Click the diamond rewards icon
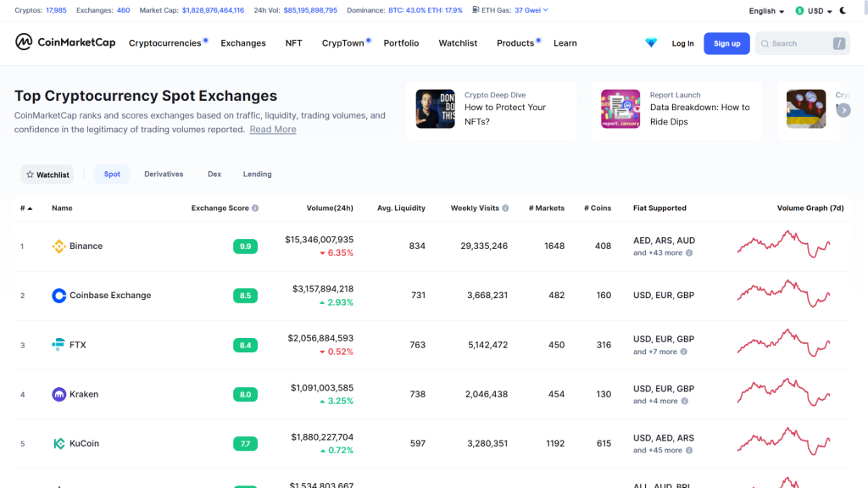 [651, 42]
